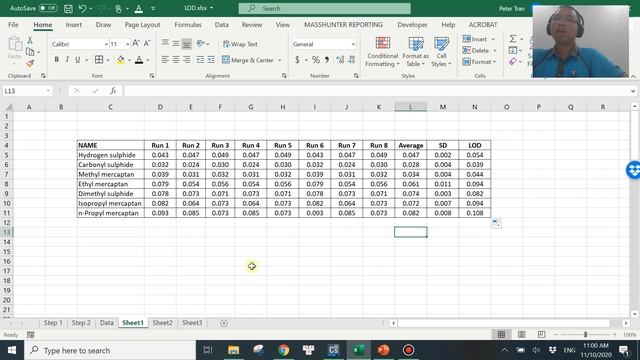Screen dimensions: 640x360
Task: Open MASSHUNTER REPORTING tab
Action: pyautogui.click(x=343, y=24)
